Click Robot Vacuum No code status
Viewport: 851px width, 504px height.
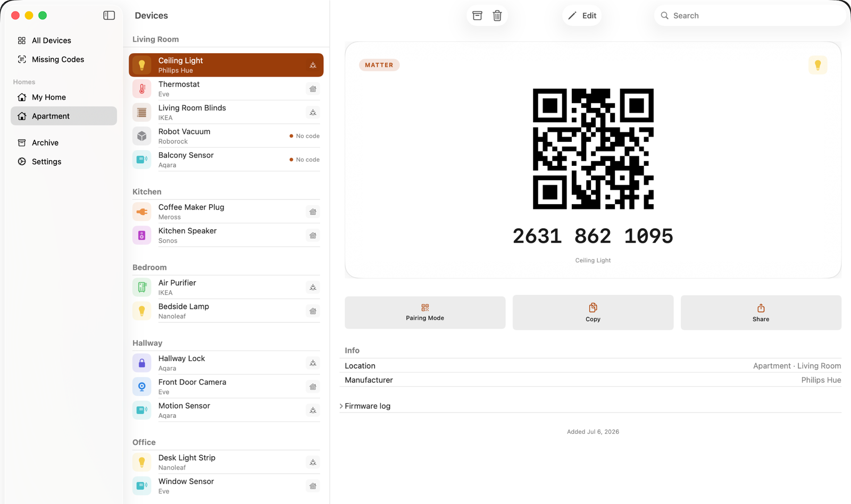(x=304, y=136)
